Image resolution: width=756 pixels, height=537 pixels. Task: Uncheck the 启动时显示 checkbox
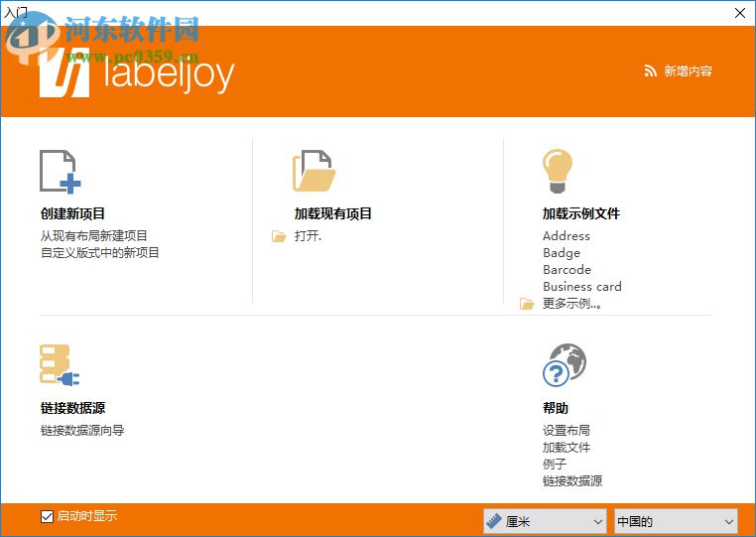(47, 516)
